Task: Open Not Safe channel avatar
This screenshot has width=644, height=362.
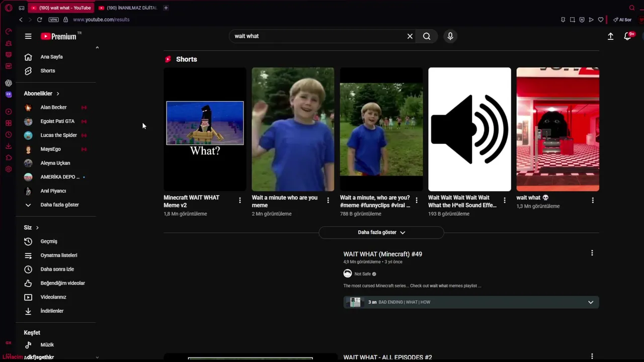Action: pyautogui.click(x=348, y=274)
